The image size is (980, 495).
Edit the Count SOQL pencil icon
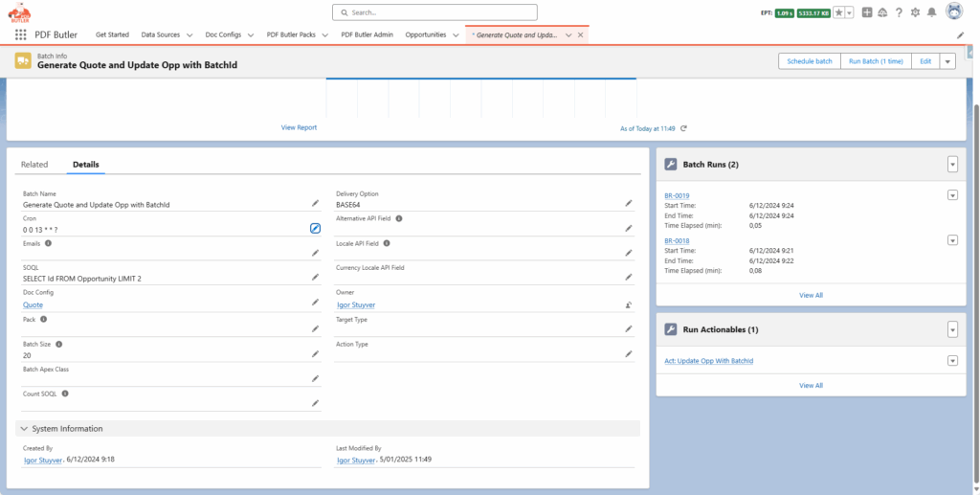click(315, 403)
